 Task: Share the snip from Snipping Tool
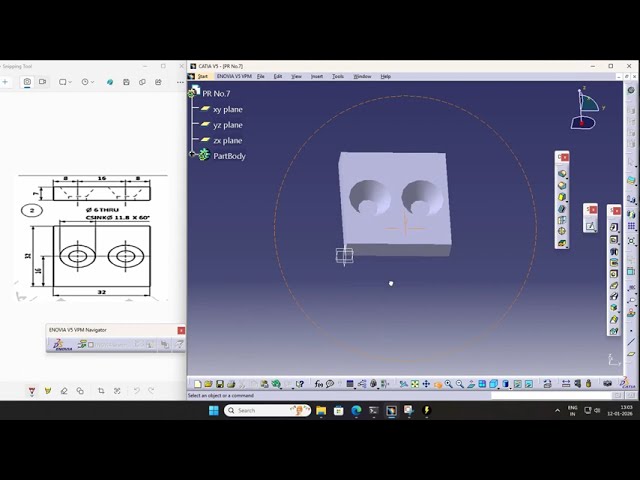click(x=158, y=82)
